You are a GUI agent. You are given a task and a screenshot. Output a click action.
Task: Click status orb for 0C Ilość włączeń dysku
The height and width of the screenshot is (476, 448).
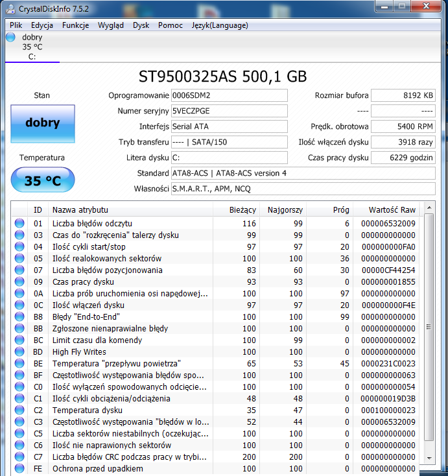tap(19, 305)
